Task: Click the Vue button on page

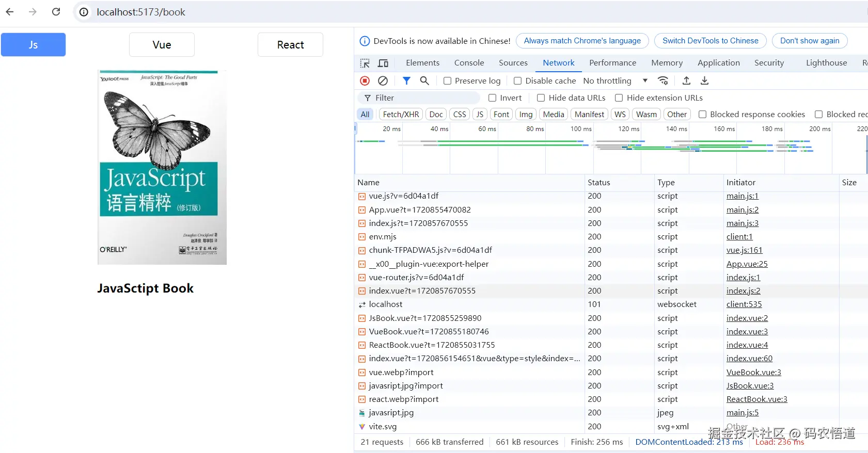Action: [162, 45]
